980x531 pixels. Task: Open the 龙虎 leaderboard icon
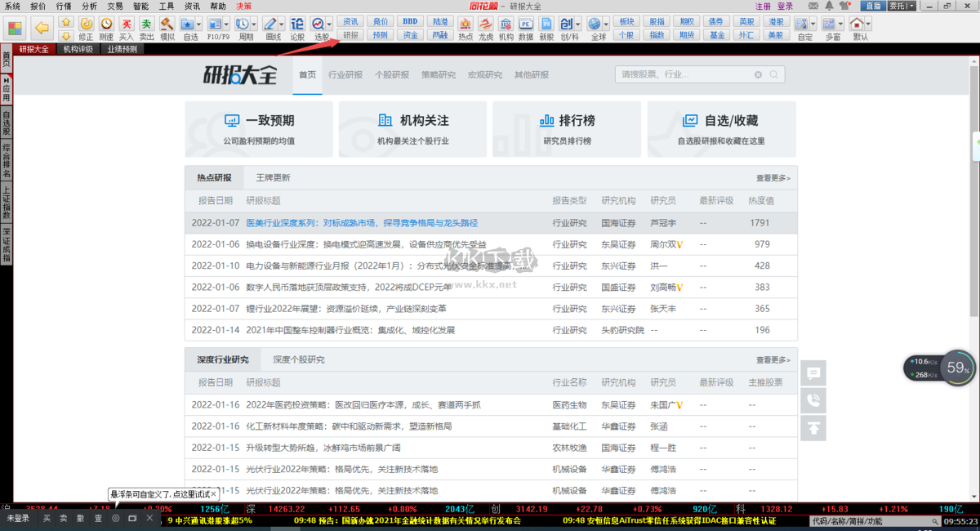[486, 28]
